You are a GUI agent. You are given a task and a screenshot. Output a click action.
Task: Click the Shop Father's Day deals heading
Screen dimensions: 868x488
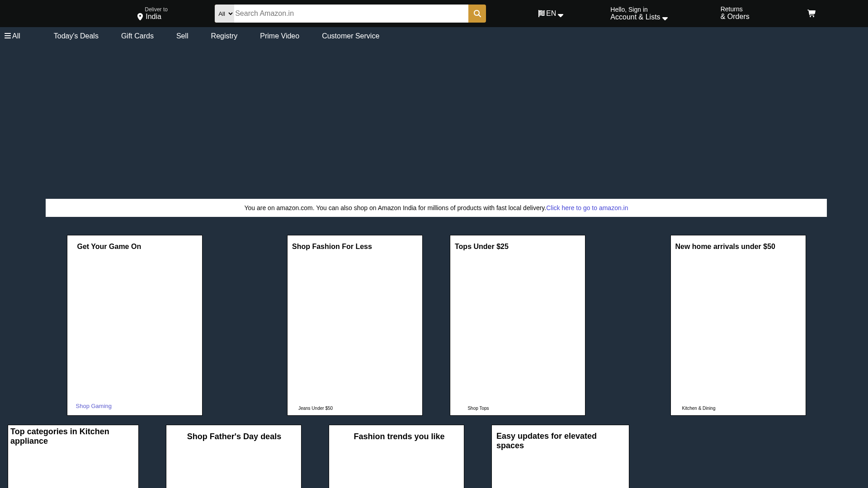pos(234,436)
